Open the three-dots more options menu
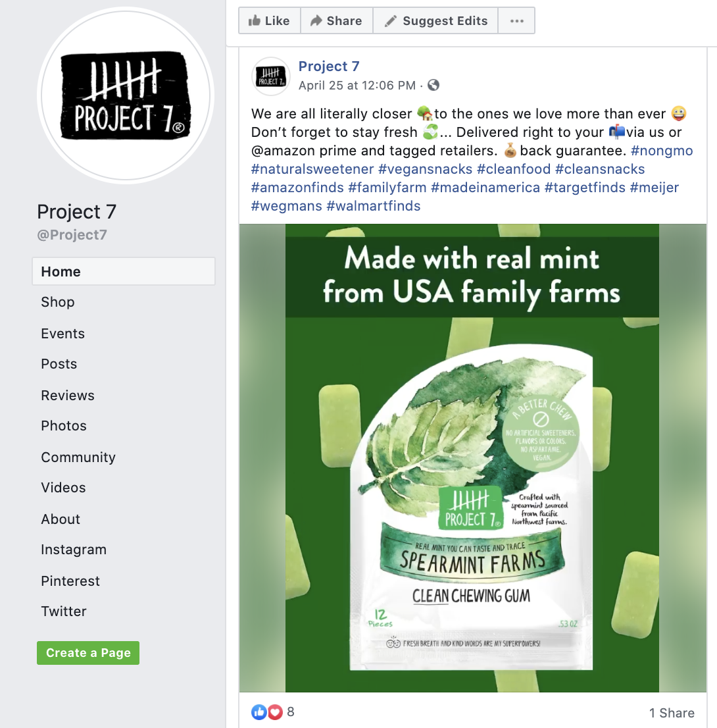 (x=516, y=21)
